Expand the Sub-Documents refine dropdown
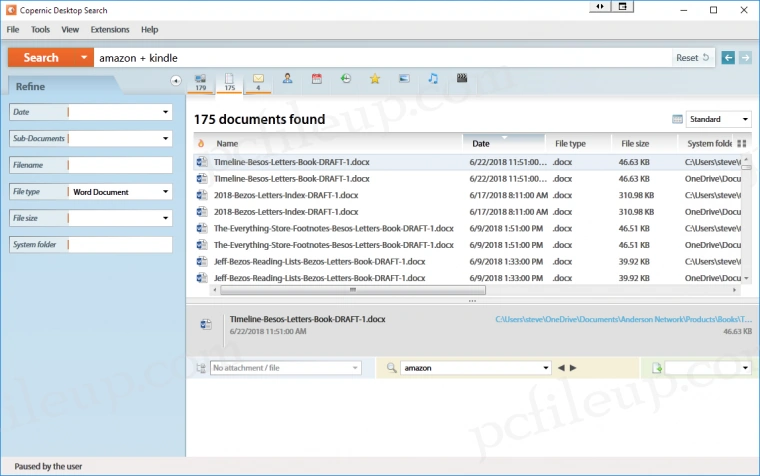Image resolution: width=760 pixels, height=476 pixels. click(x=165, y=139)
